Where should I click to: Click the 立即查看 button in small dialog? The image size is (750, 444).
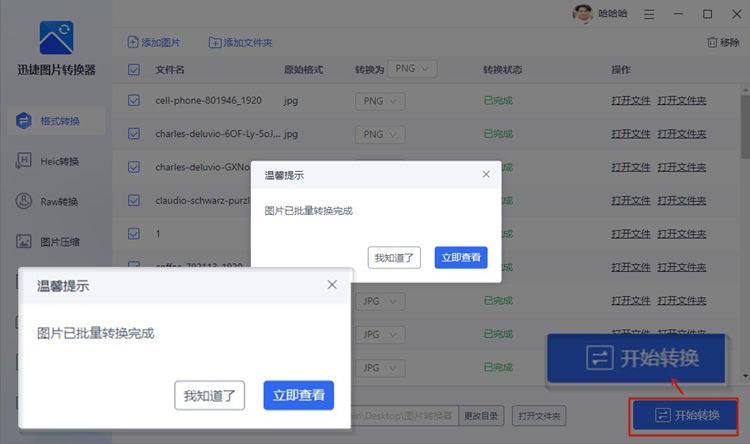tap(461, 257)
